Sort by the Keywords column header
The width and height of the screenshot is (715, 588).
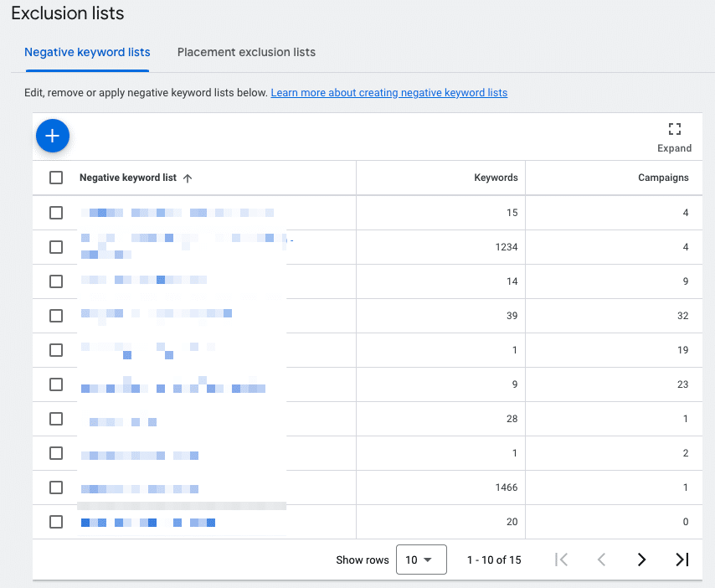click(496, 178)
